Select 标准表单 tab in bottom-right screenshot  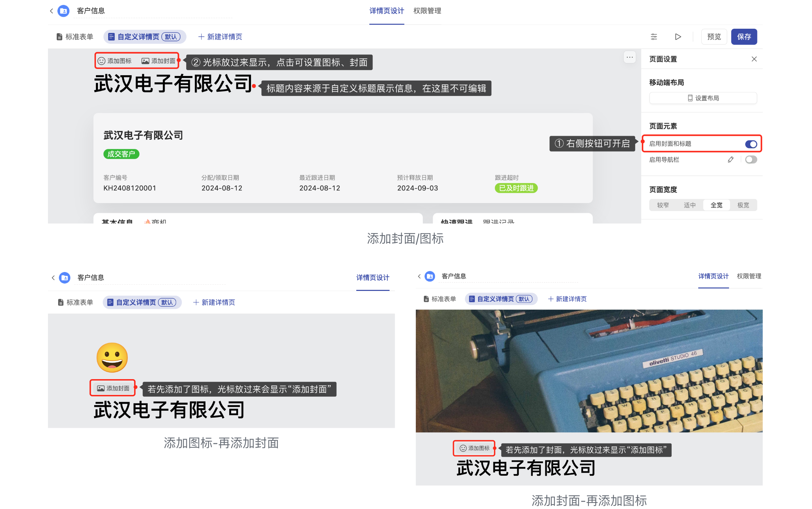click(x=440, y=299)
